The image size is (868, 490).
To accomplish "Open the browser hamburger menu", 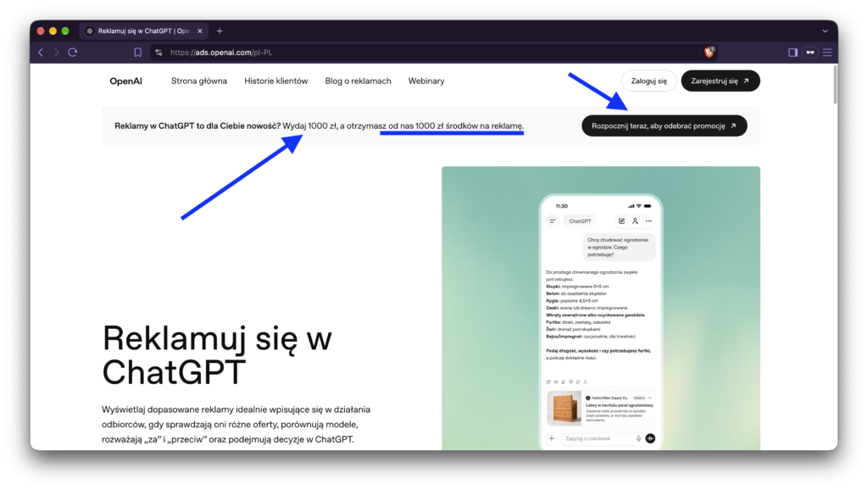I will [x=827, y=53].
